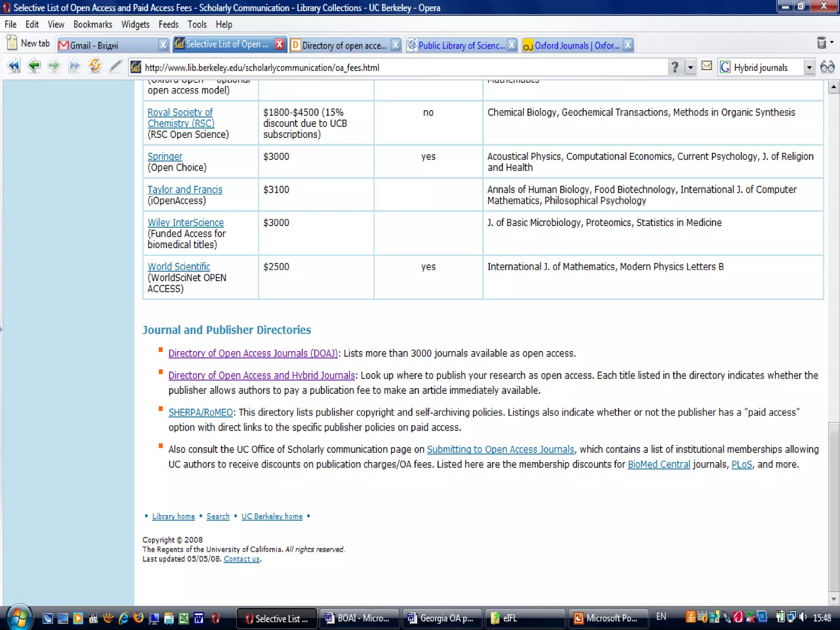The image size is (840, 630).
Task: Click the mail envelope icon beside address bar
Action: (x=707, y=66)
